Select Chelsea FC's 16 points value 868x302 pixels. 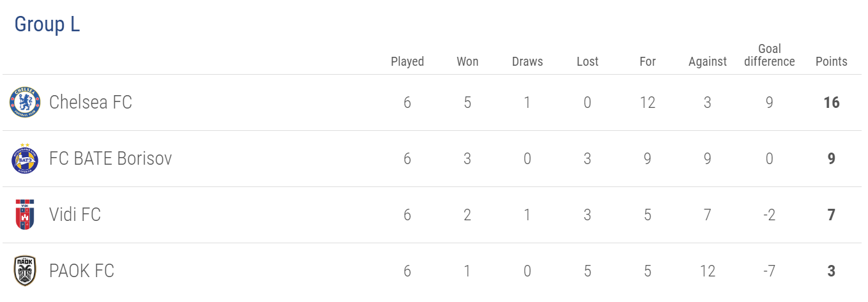coord(832,102)
